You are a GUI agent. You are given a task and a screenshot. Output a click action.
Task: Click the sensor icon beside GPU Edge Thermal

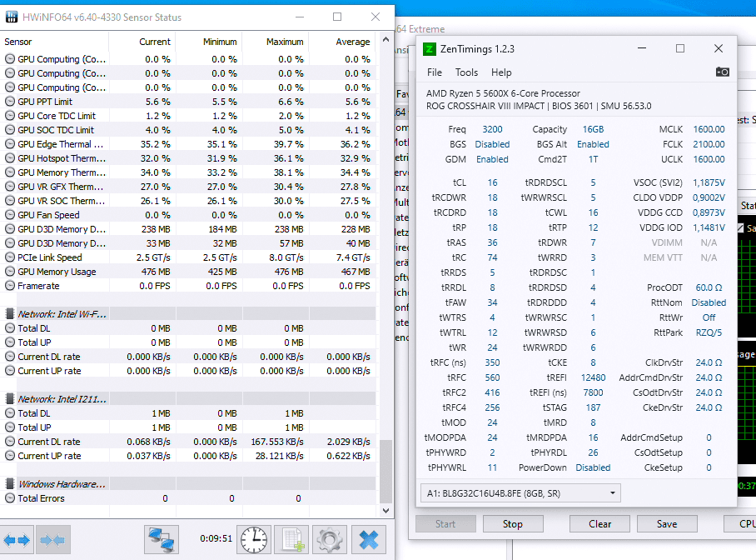pyautogui.click(x=10, y=144)
